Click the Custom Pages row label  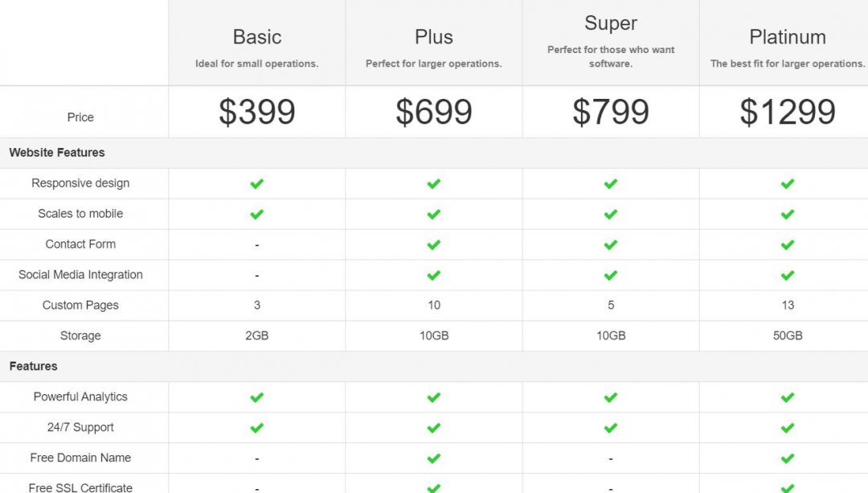[80, 306]
